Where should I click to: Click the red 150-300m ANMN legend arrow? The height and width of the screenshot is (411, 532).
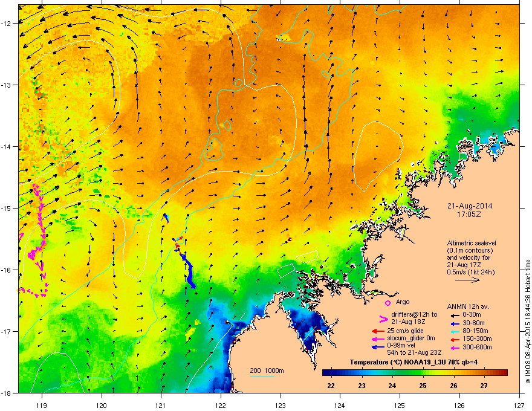454,339
